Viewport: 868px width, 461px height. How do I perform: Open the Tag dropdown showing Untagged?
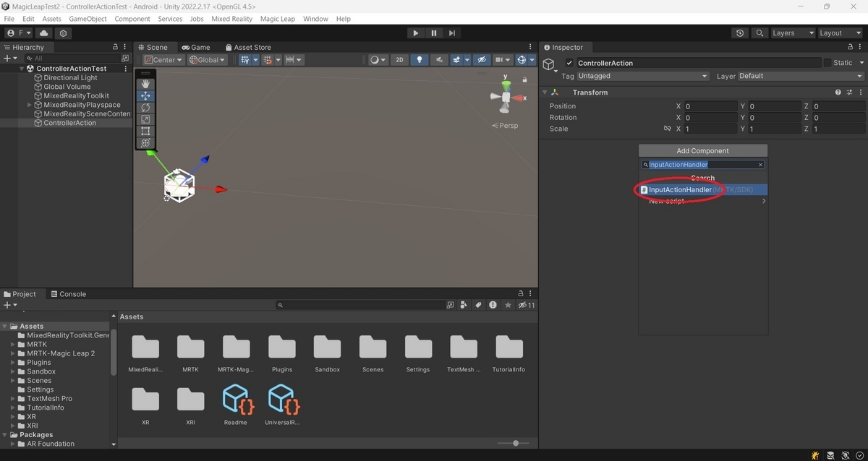coord(643,76)
